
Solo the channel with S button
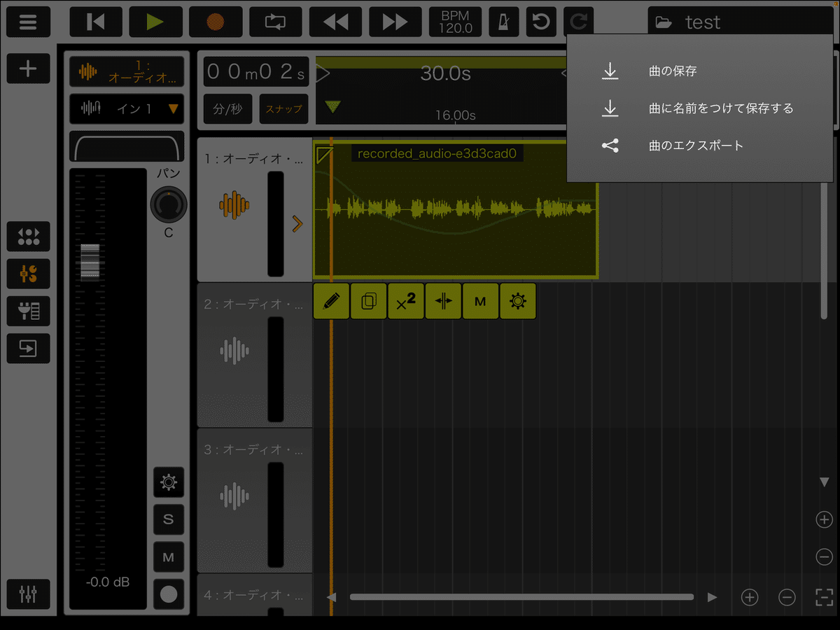(x=169, y=519)
